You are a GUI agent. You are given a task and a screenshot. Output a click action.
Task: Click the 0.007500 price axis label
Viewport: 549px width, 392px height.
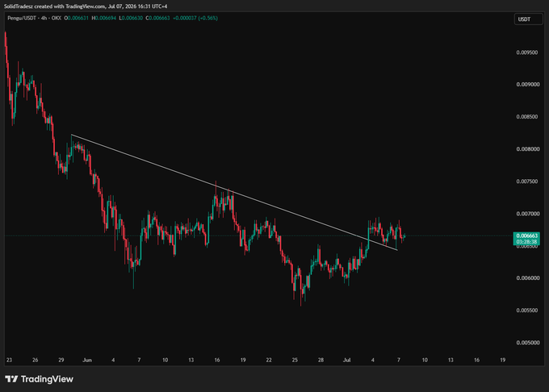(x=526, y=181)
